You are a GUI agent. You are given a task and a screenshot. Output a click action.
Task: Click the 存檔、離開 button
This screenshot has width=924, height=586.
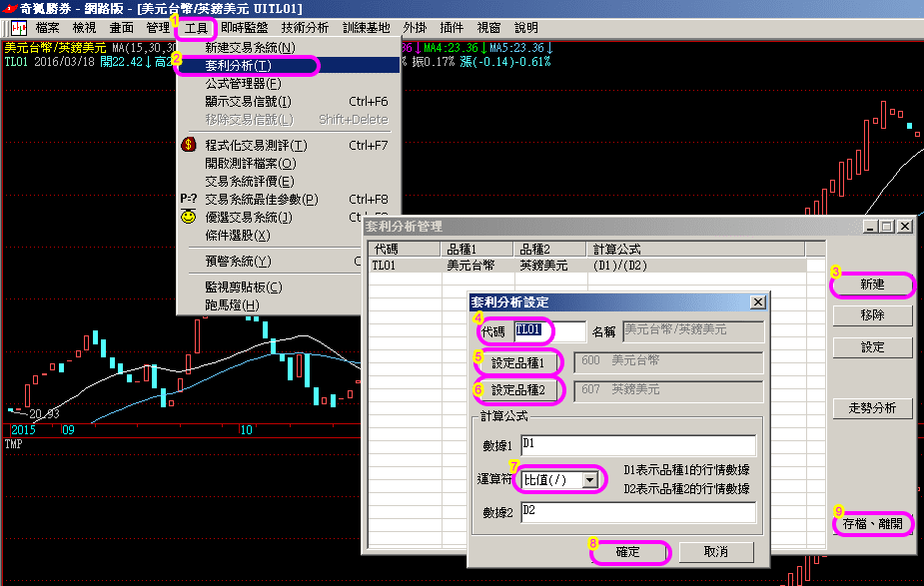[872, 523]
